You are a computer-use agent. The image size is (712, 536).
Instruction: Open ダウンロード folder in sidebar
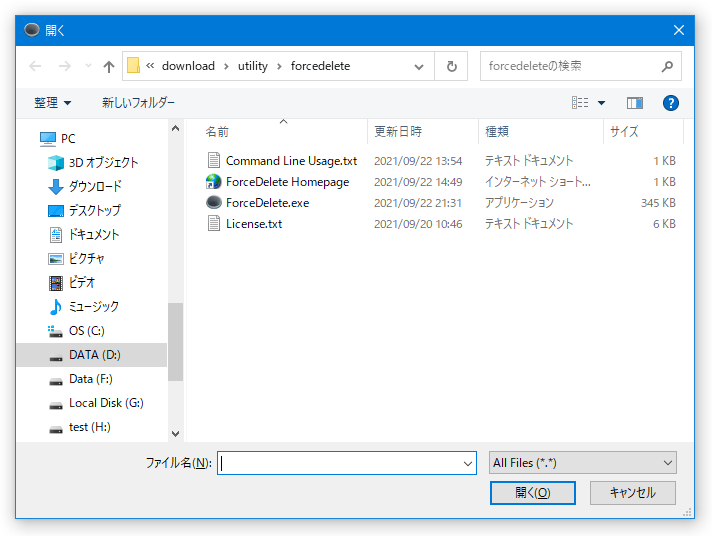point(95,186)
